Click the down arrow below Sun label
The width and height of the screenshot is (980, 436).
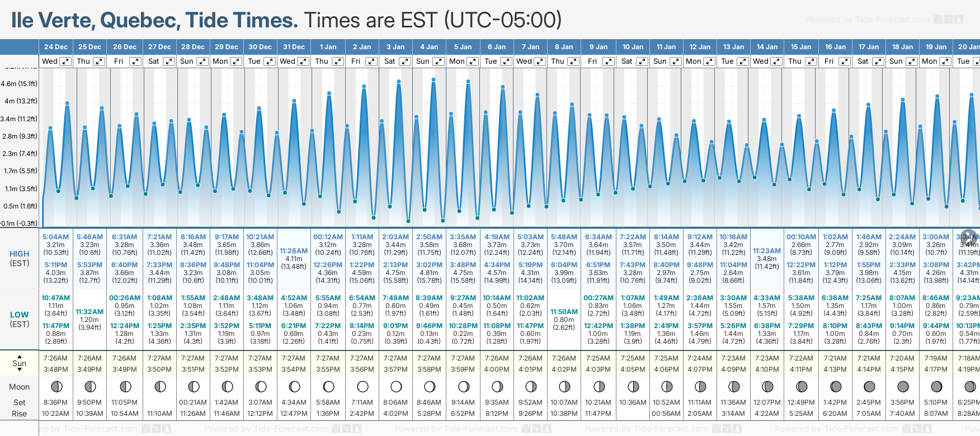pos(20,371)
